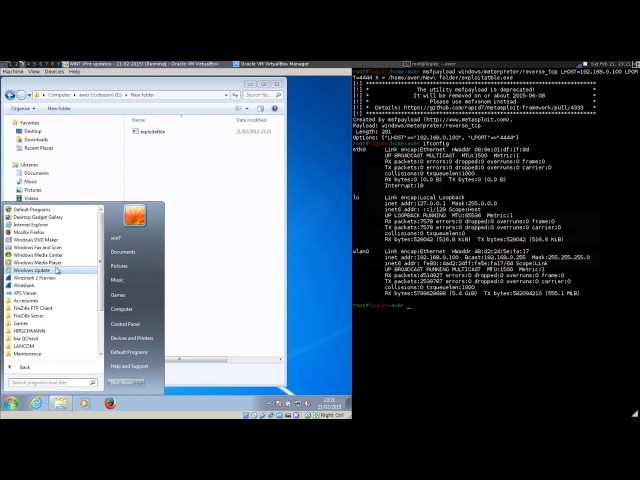Open the address bar history dropdown
This screenshot has width=640, height=480.
coord(226,95)
